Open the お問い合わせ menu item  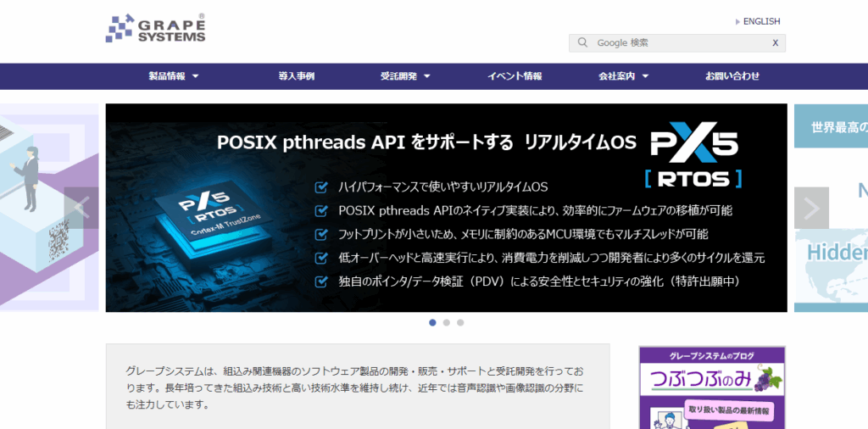point(732,76)
